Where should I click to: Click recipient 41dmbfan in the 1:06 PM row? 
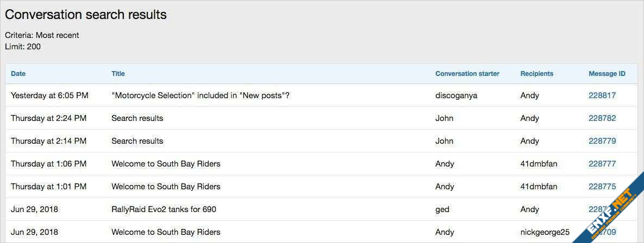click(539, 164)
